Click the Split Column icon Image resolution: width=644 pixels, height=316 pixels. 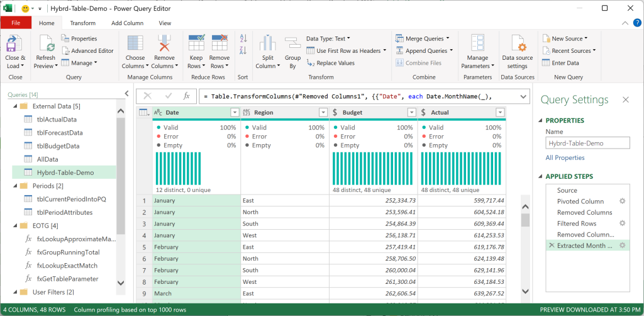point(267,43)
